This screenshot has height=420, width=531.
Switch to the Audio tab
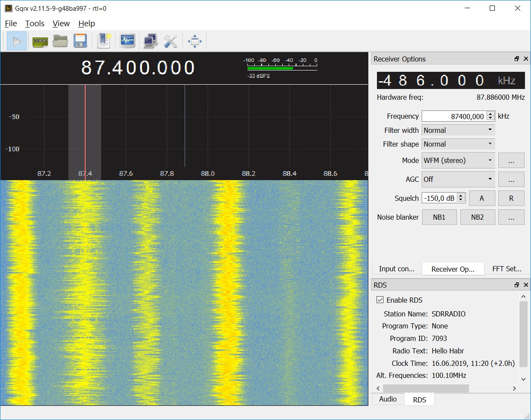pyautogui.click(x=388, y=399)
